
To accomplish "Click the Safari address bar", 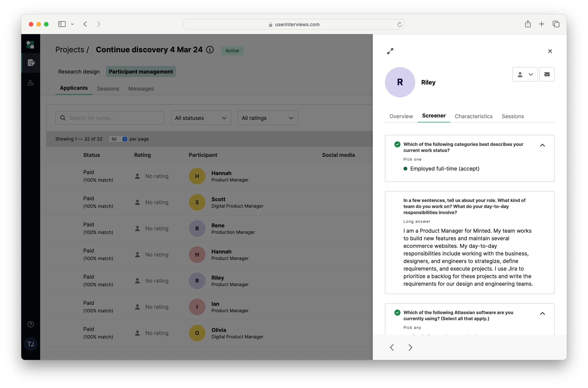I will [293, 24].
